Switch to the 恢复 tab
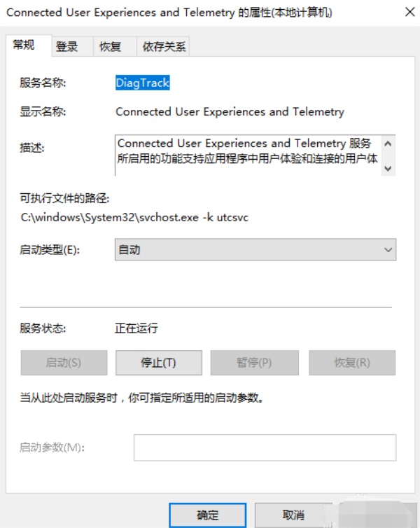420x528 pixels. pyautogui.click(x=110, y=47)
